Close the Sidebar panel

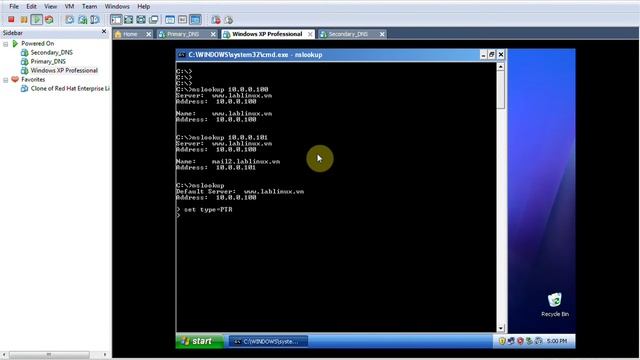[104, 31]
